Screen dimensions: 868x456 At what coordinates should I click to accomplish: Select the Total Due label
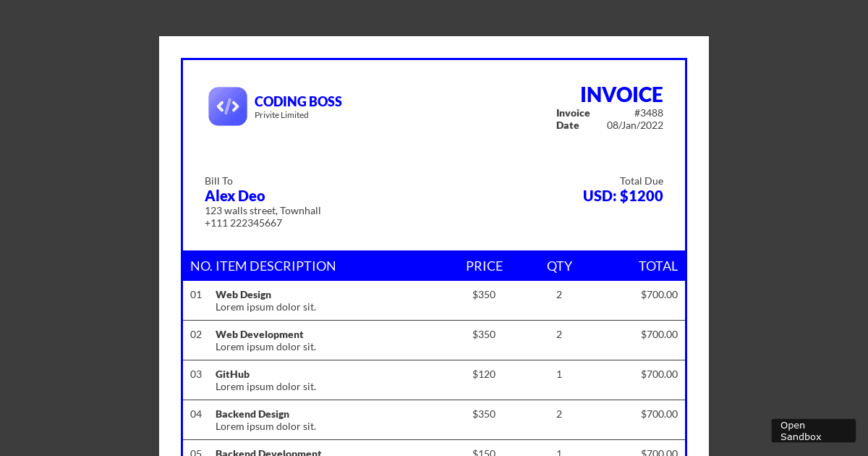click(x=642, y=181)
